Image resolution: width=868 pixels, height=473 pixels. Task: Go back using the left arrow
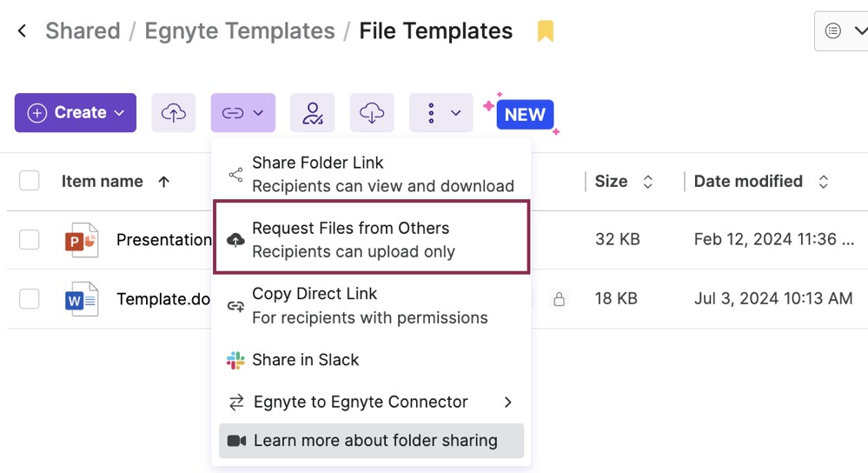point(22,31)
